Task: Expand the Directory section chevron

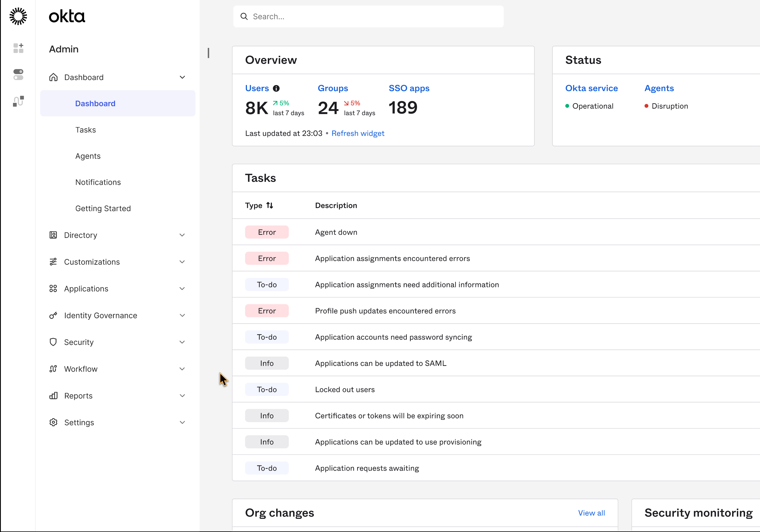Action: point(182,235)
